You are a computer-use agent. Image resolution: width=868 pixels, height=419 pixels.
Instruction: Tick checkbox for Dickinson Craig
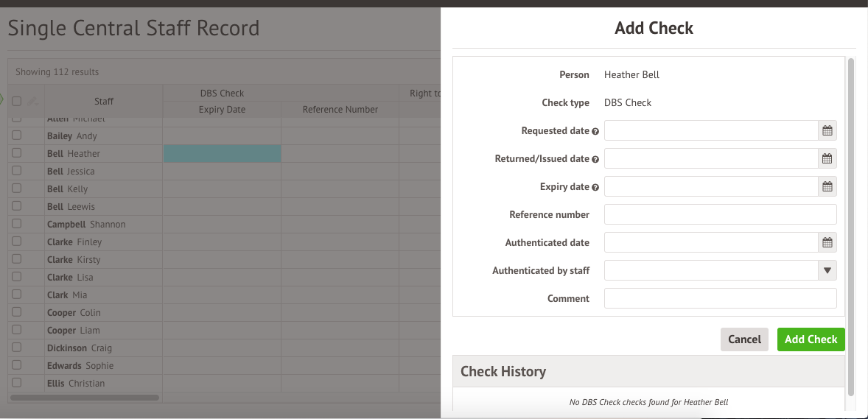(17, 348)
